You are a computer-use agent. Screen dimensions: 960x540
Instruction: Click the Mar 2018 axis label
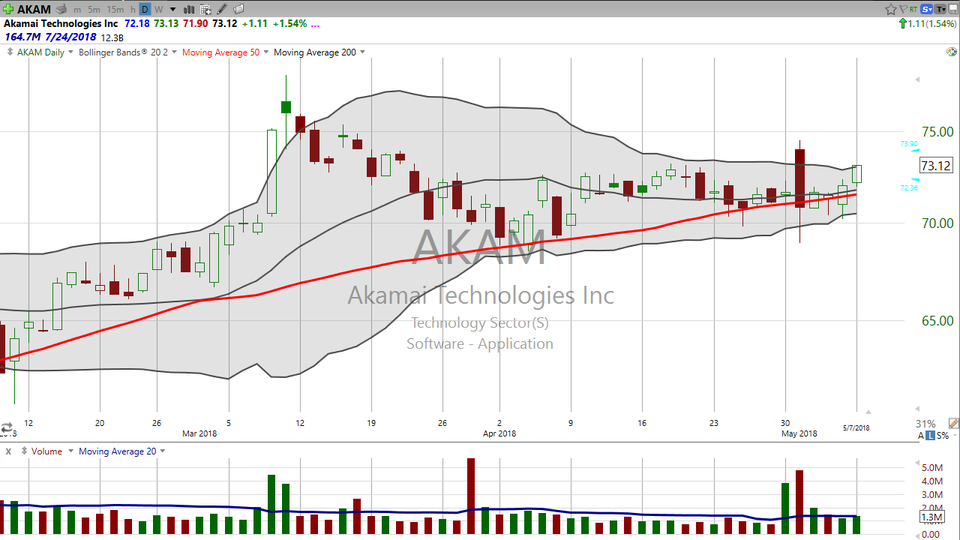[x=200, y=433]
